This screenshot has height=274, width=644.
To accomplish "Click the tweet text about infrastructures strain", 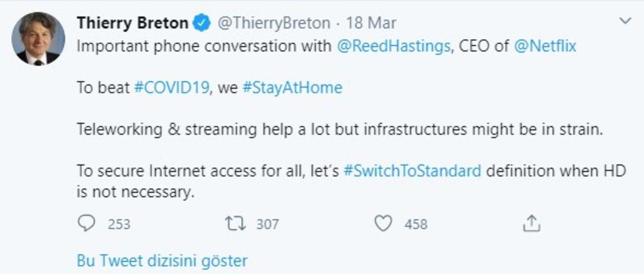I will (340, 129).
